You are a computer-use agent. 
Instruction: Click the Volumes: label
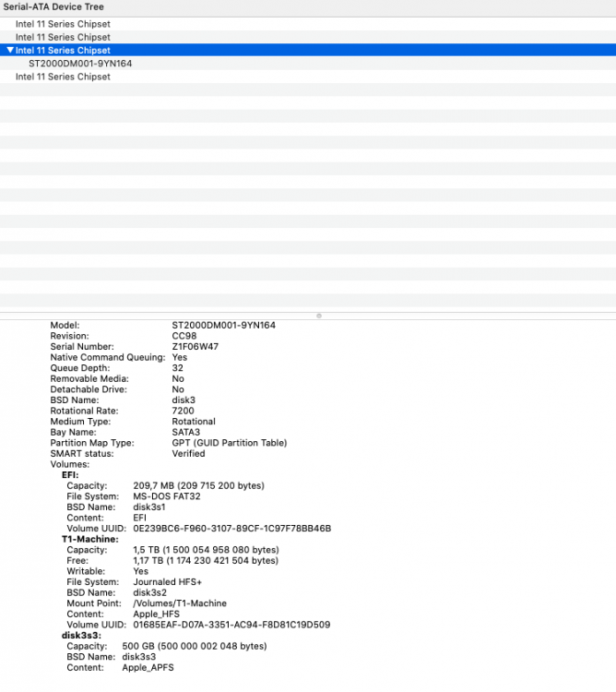[x=70, y=464]
